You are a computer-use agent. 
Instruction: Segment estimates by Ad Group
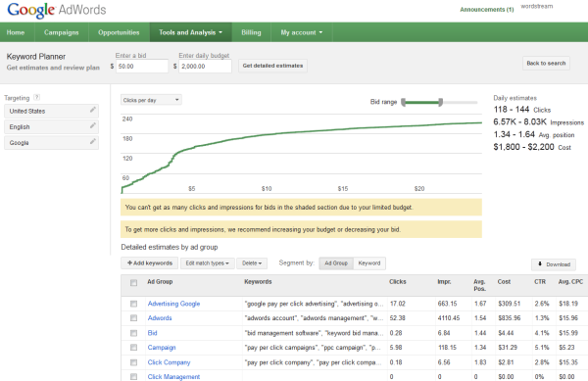(x=336, y=263)
